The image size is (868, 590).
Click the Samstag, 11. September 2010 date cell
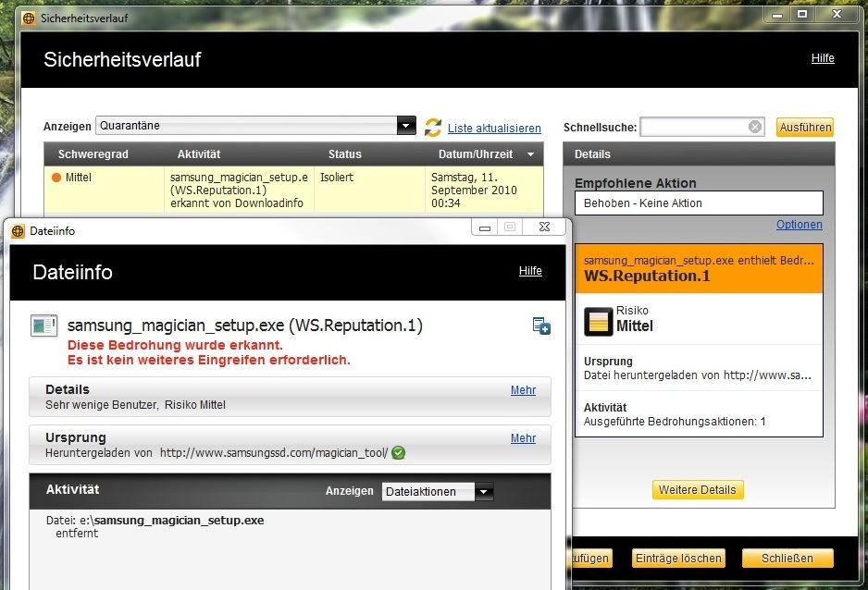coord(484,191)
